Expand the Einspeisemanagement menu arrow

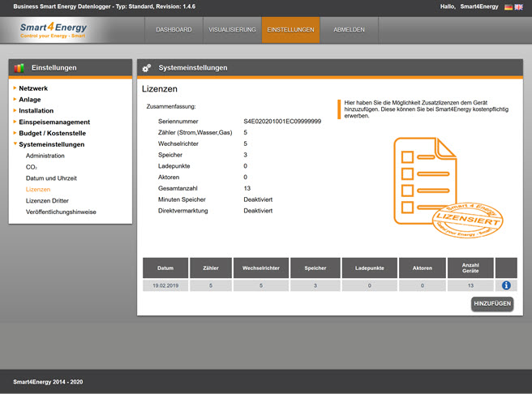tap(15, 122)
